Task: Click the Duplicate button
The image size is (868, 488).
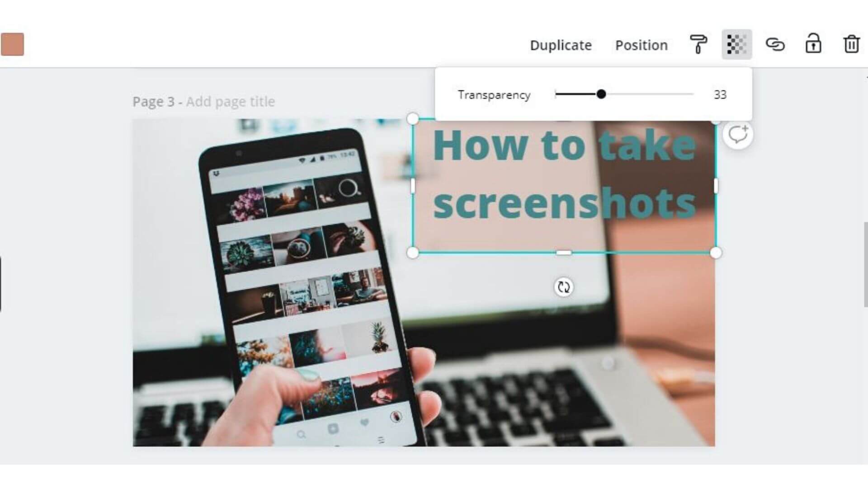Action: [x=561, y=45]
